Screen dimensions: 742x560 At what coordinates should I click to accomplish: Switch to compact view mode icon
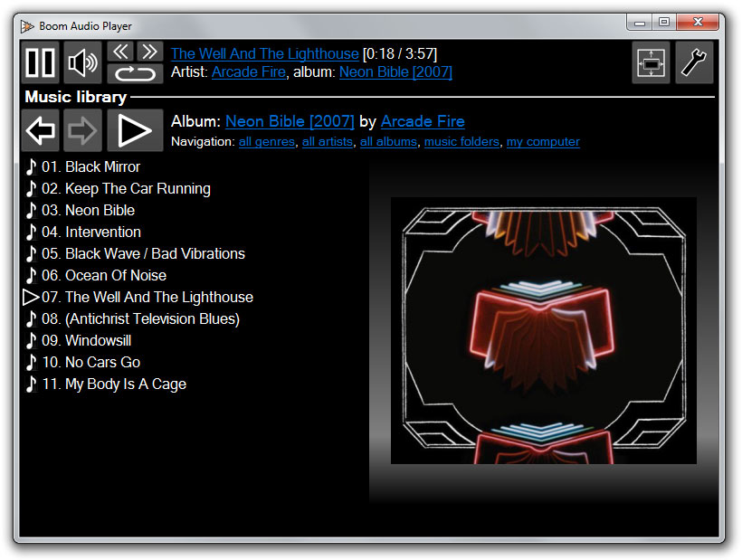tap(652, 62)
